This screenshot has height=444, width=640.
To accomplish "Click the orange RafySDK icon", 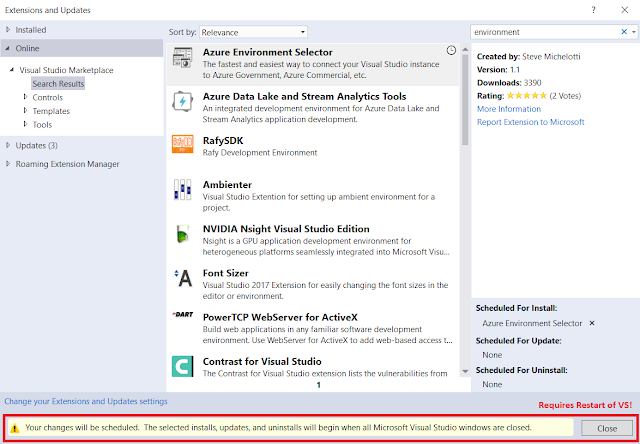I will [182, 144].
